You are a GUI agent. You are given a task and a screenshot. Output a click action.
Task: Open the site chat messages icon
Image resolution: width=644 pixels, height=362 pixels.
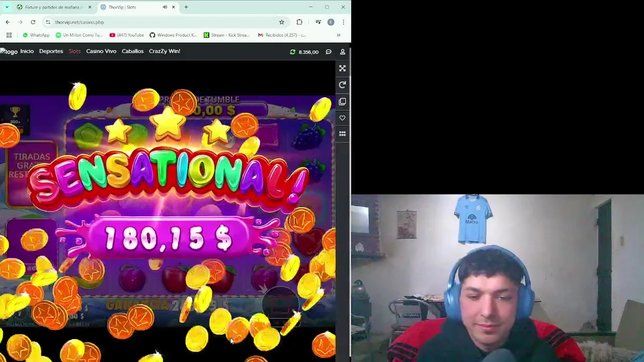[329, 52]
